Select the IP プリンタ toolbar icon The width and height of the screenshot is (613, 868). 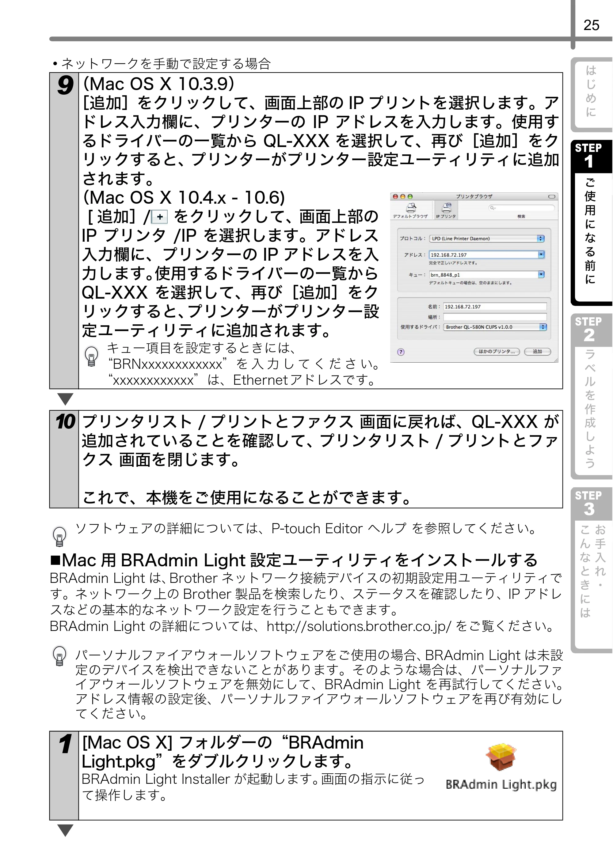pyautogui.click(x=446, y=210)
